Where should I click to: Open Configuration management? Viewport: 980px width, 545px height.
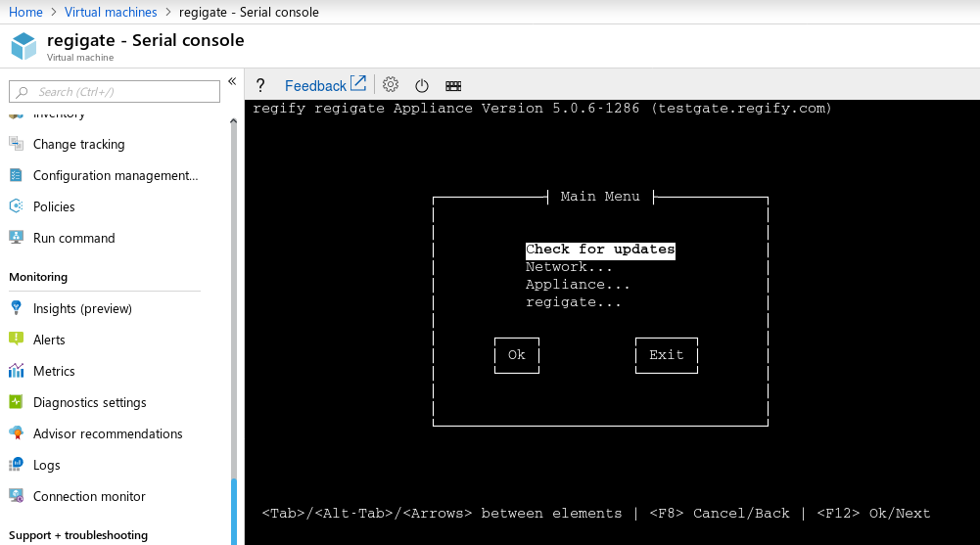tap(116, 175)
